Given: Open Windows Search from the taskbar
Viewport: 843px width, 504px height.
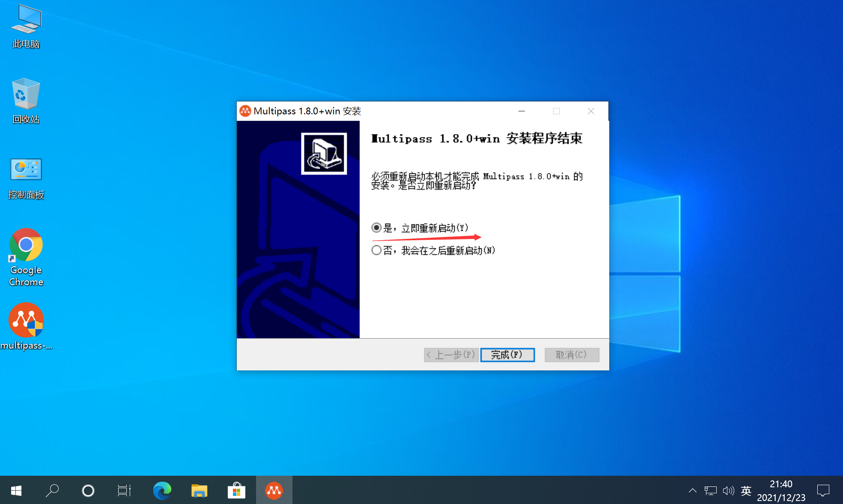Looking at the screenshot, I should pos(52,490).
